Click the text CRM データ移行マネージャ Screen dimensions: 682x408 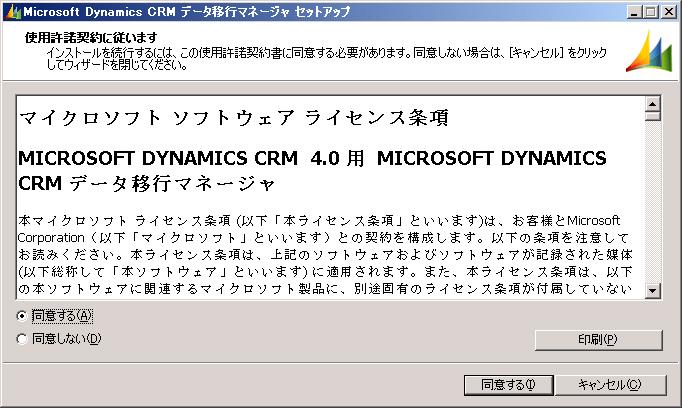(147, 183)
